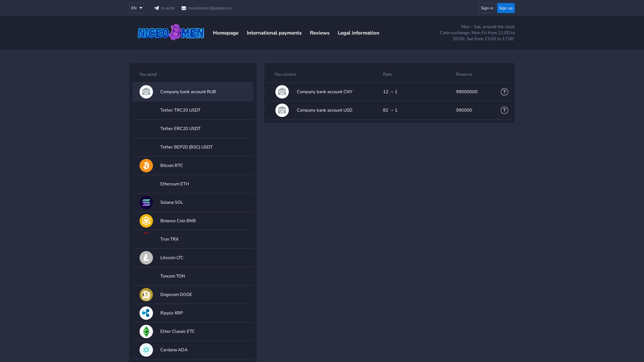Click the Sign in button

(x=487, y=8)
